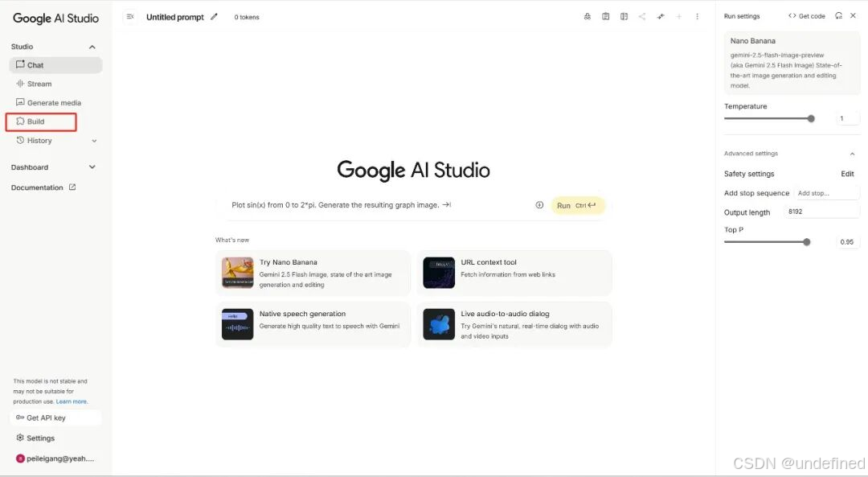Open the Generate media section
The width and height of the screenshot is (868, 477).
[55, 102]
